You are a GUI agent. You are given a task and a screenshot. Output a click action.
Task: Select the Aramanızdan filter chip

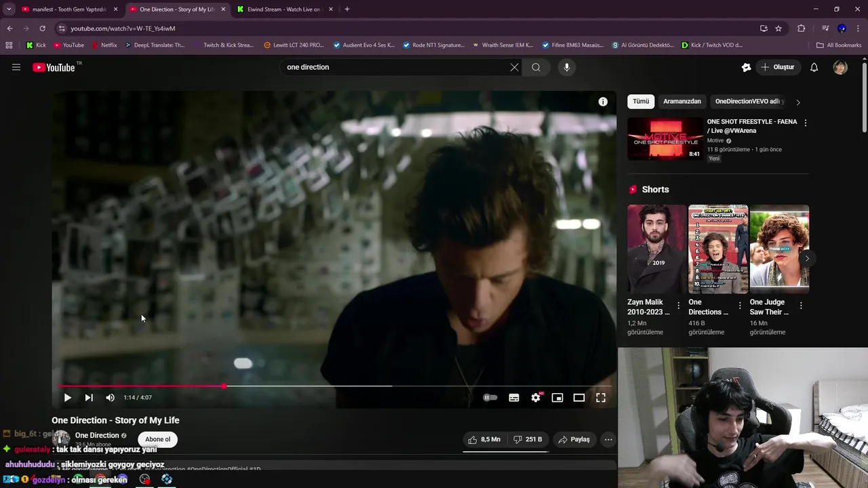point(682,102)
